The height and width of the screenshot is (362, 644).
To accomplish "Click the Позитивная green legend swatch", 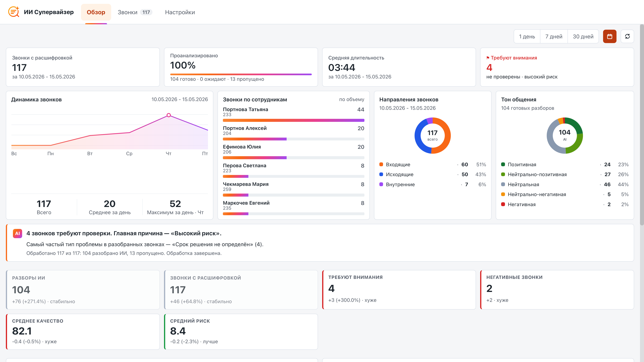I will [x=503, y=164].
